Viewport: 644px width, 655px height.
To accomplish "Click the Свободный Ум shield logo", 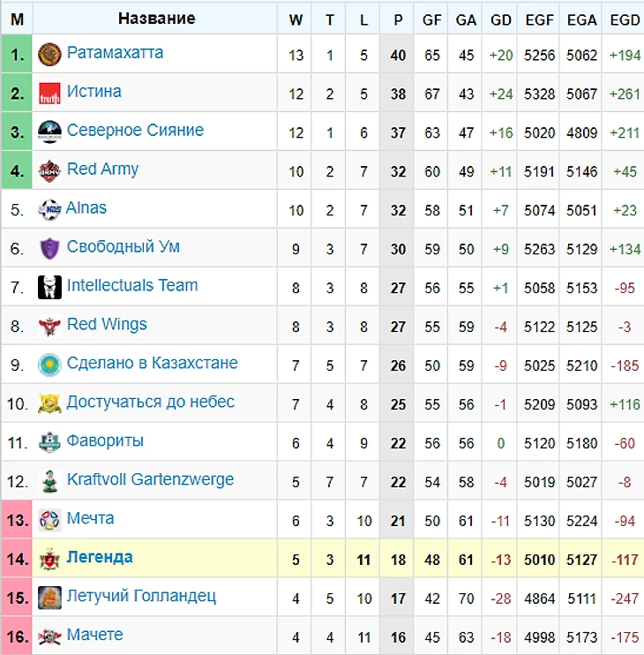I will [49, 249].
